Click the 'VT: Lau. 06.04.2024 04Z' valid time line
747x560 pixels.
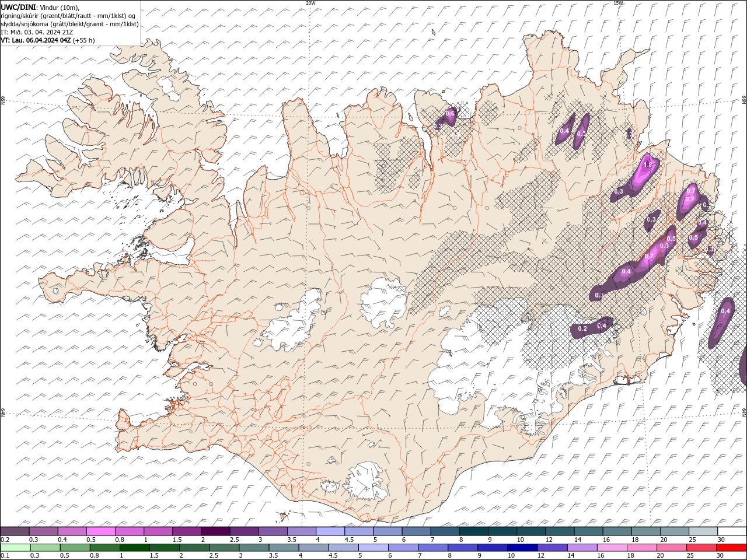tap(47, 40)
